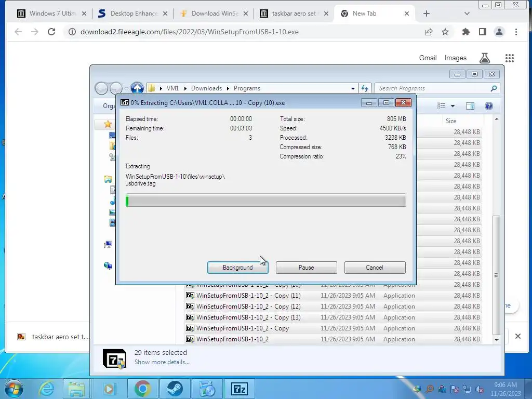Viewport: 532px width, 399px height.
Task: Refresh the Explorer folder view
Action: [x=365, y=88]
